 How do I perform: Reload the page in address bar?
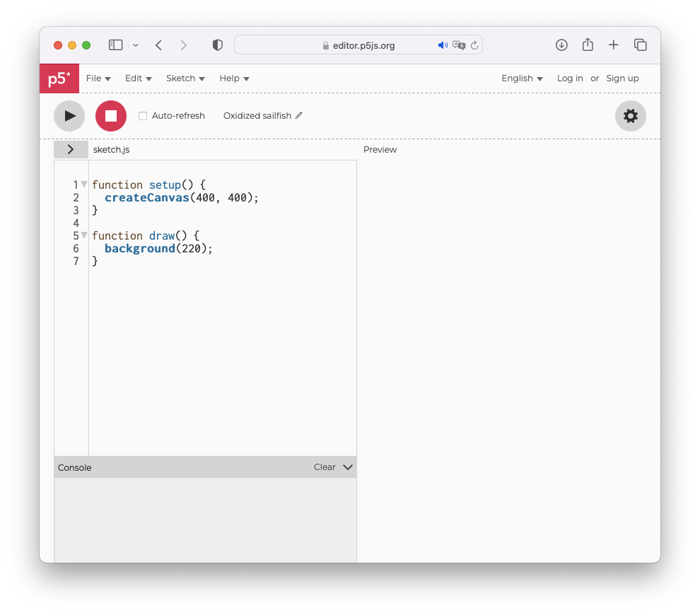click(x=474, y=45)
